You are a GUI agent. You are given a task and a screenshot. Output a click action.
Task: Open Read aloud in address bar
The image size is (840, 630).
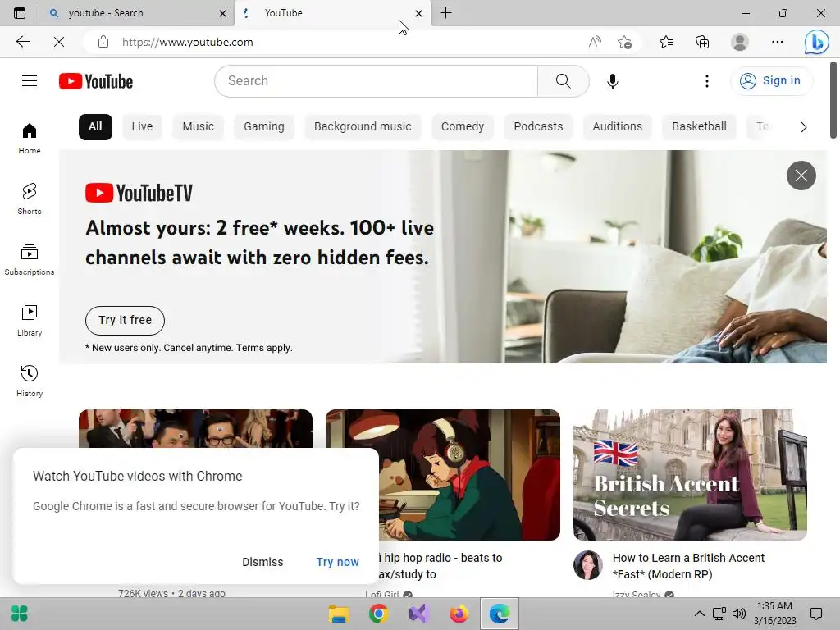[x=595, y=42]
